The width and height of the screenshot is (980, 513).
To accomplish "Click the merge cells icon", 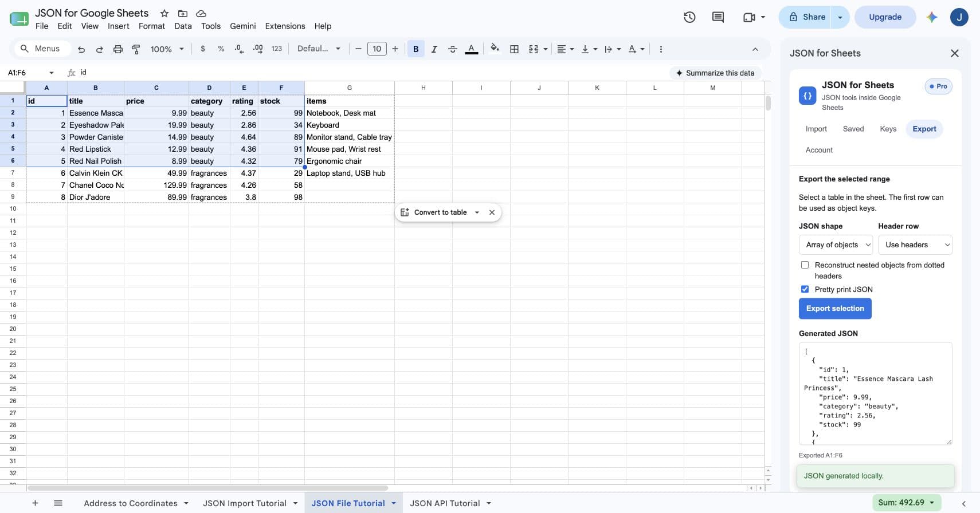I will (534, 49).
